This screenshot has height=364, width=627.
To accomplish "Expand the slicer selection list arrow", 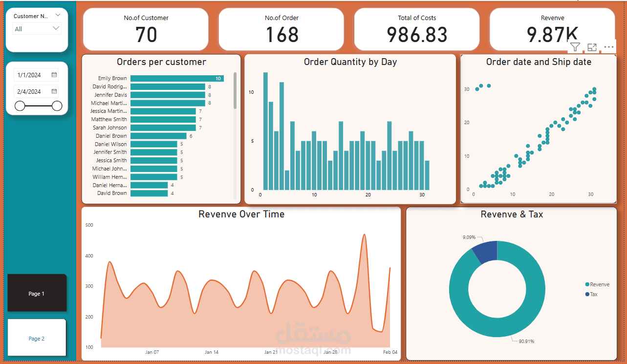I will [55, 28].
